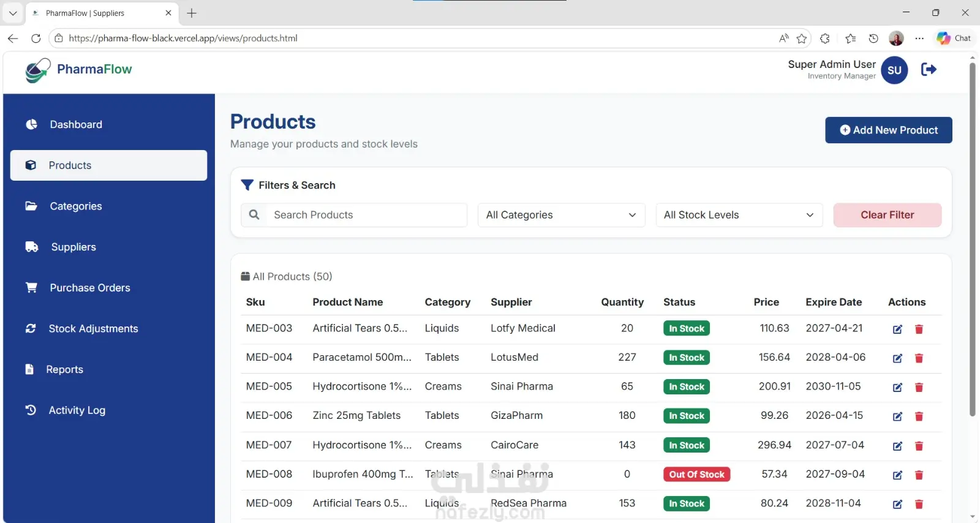Edit the MED-008 Ibuprofen product

[897, 475]
